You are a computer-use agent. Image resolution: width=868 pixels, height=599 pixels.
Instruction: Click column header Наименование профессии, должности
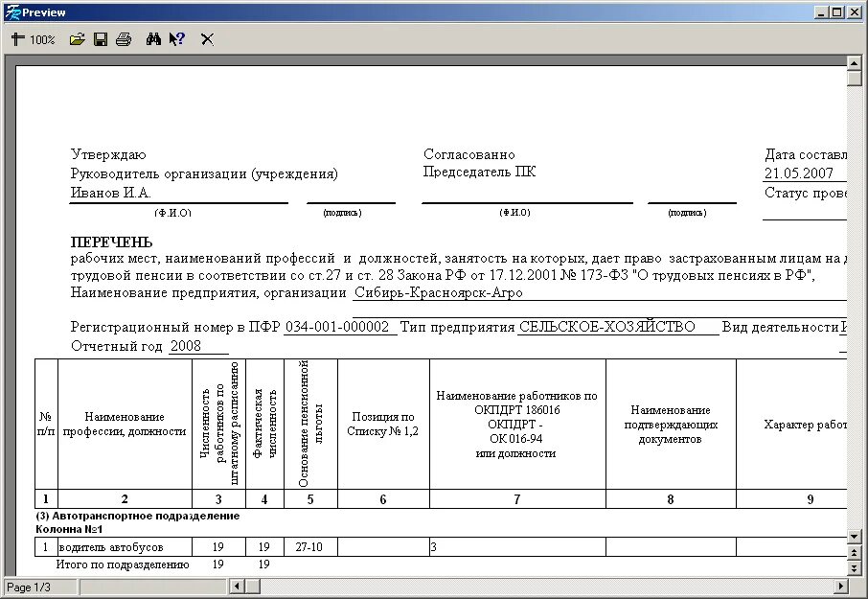[125, 424]
